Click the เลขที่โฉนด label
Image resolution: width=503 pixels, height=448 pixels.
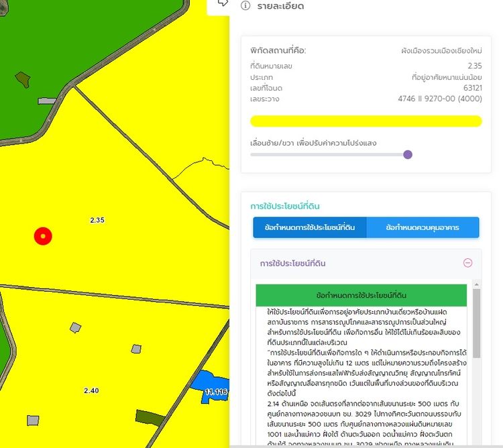tap(266, 88)
